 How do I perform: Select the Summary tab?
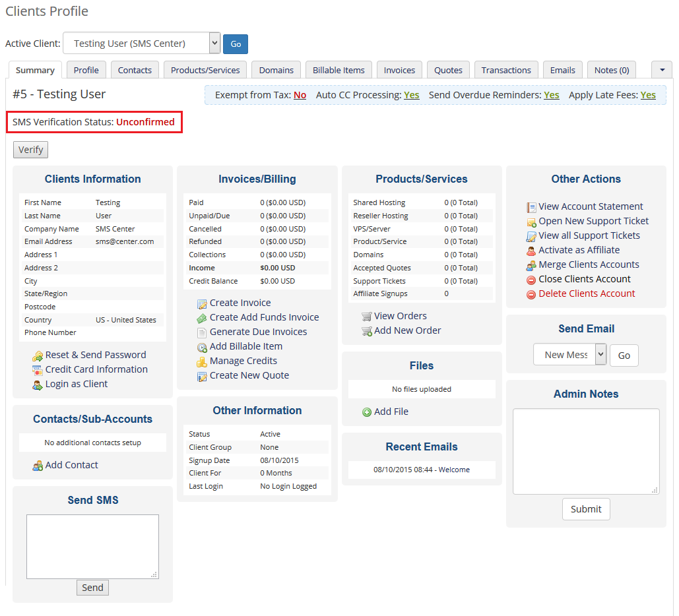(x=35, y=70)
